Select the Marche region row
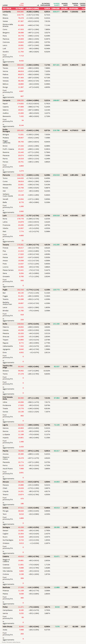The width and height of the screenshot is (86, 644). coord(44,451)
